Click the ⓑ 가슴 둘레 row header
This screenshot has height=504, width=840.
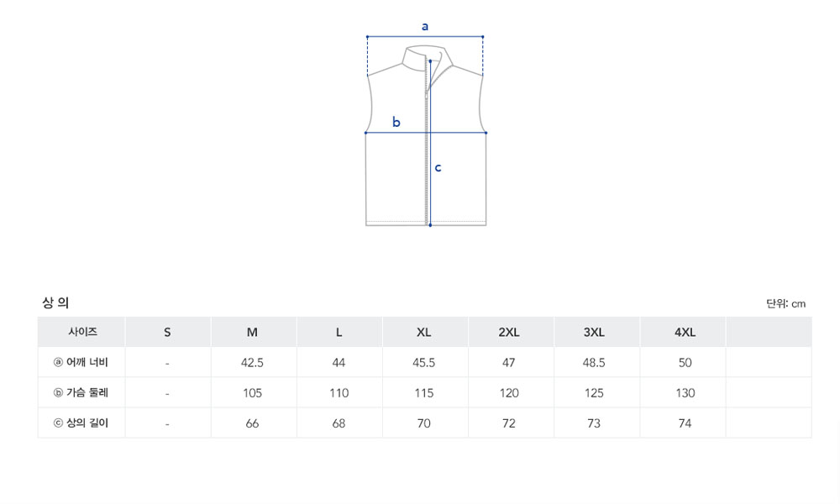click(x=81, y=392)
